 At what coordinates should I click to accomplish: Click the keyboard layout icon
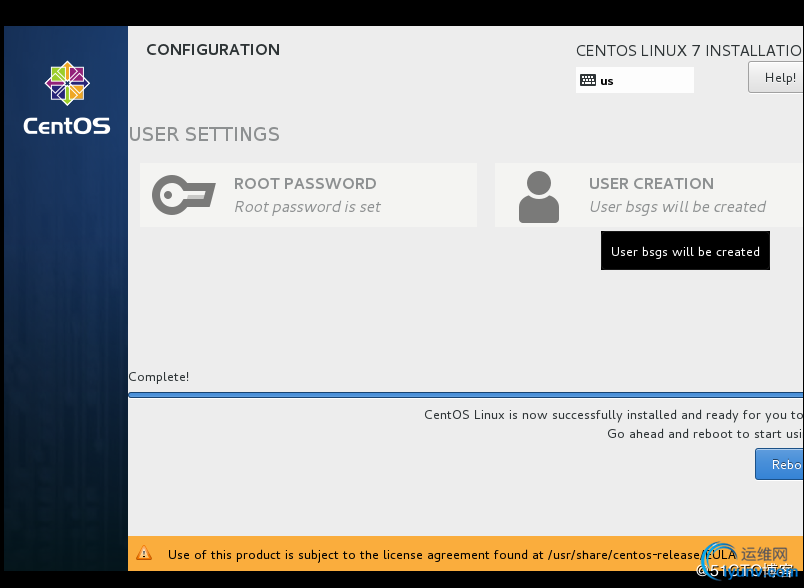(x=588, y=80)
